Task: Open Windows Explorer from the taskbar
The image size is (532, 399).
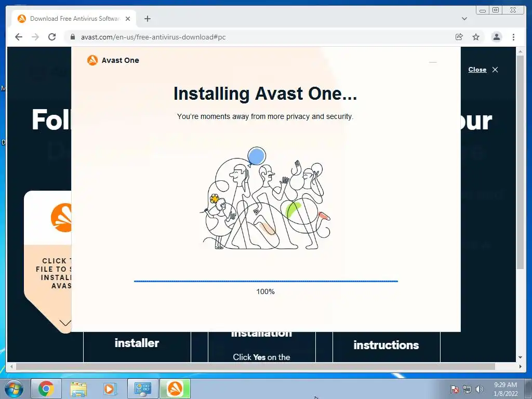Action: click(x=78, y=389)
